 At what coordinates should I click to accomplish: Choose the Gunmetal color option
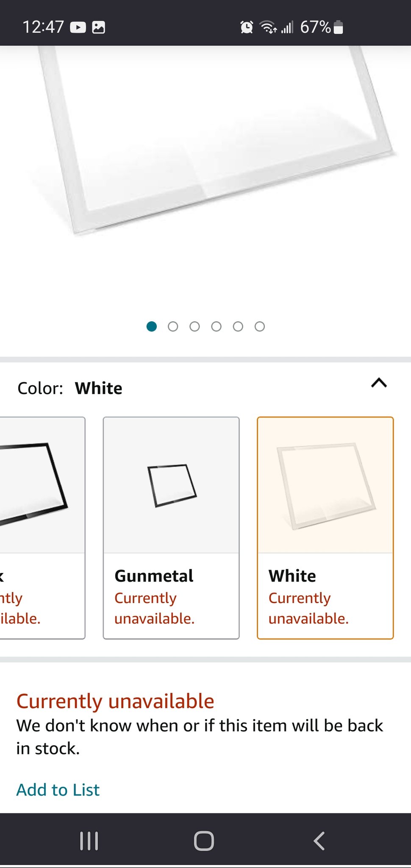click(171, 527)
